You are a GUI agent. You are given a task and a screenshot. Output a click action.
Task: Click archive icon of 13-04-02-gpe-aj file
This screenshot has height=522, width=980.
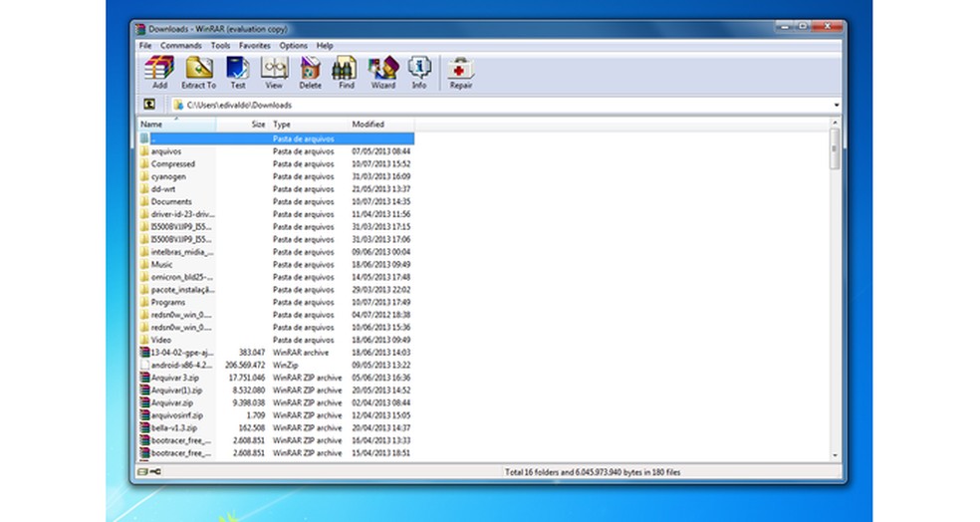tap(144, 353)
